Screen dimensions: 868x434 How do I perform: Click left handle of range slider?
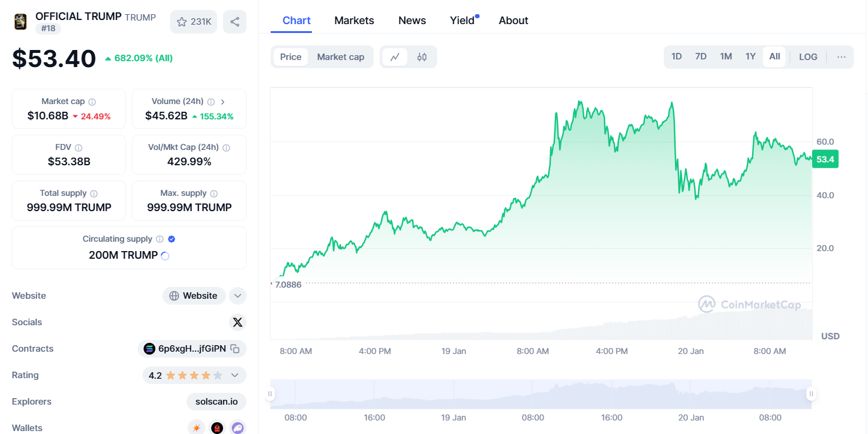(270, 394)
